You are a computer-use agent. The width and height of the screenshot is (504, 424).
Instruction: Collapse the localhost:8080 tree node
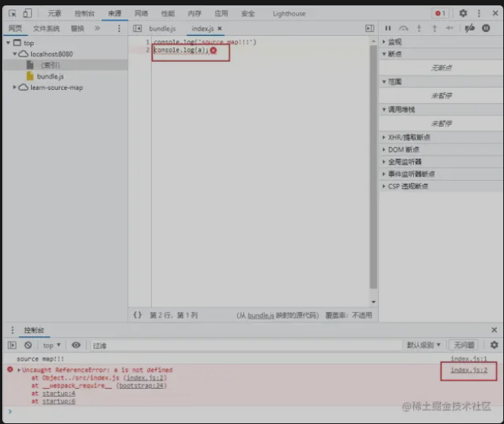tap(14, 53)
